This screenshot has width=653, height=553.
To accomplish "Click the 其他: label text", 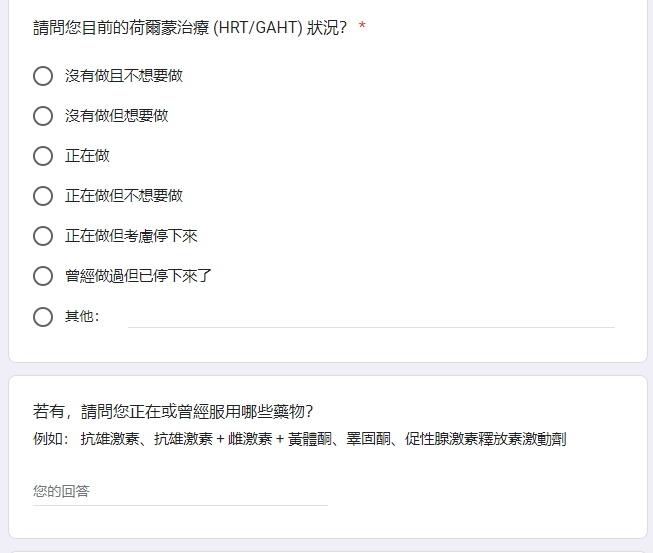I will [82, 316].
